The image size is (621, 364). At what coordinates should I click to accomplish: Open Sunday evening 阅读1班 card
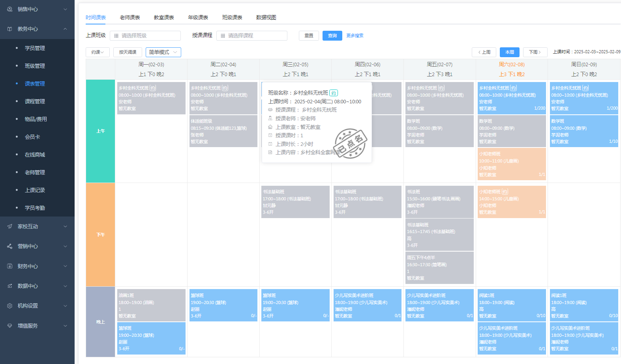coord(584,305)
